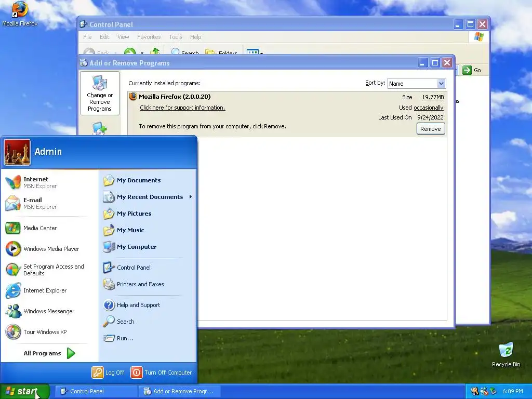
Task: Click the Add New Programs sidebar icon
Action: (x=99, y=129)
